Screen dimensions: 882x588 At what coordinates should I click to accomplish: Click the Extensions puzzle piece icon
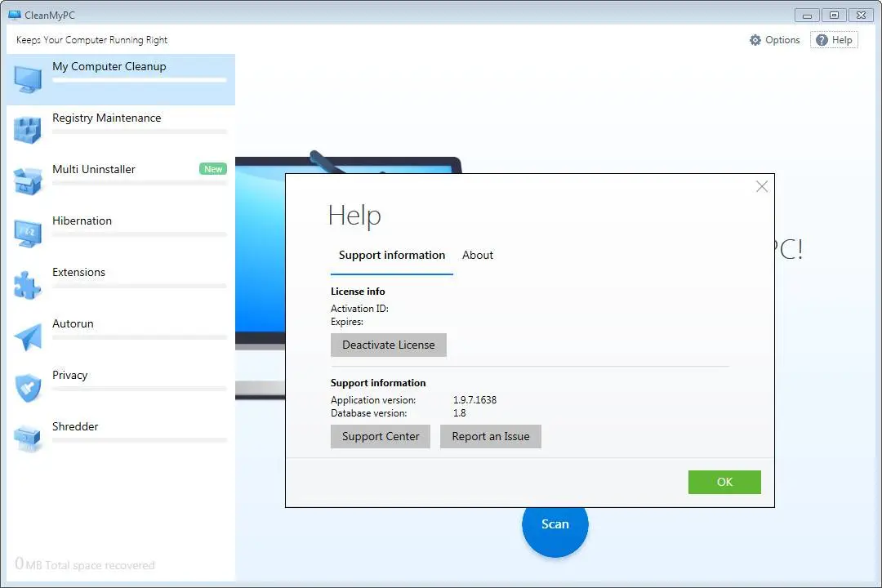coord(28,285)
